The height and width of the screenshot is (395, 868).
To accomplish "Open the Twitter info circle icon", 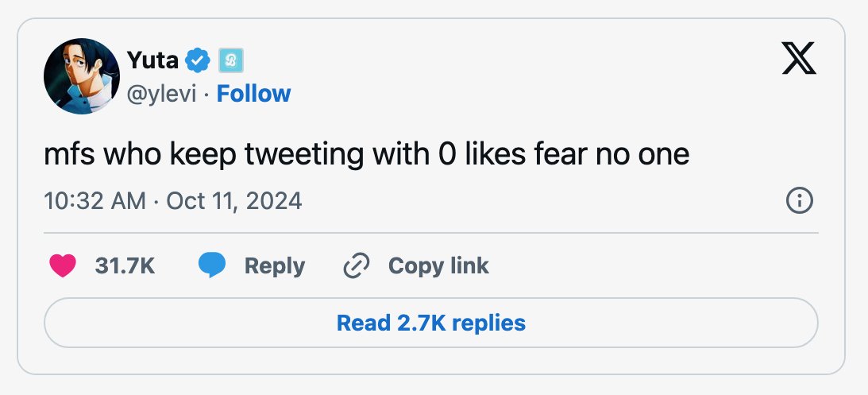I will 800,200.
